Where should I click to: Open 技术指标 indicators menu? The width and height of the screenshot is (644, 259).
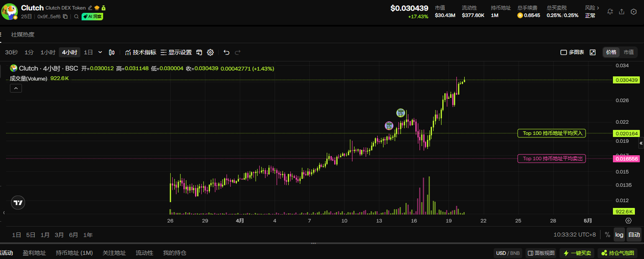(x=141, y=53)
